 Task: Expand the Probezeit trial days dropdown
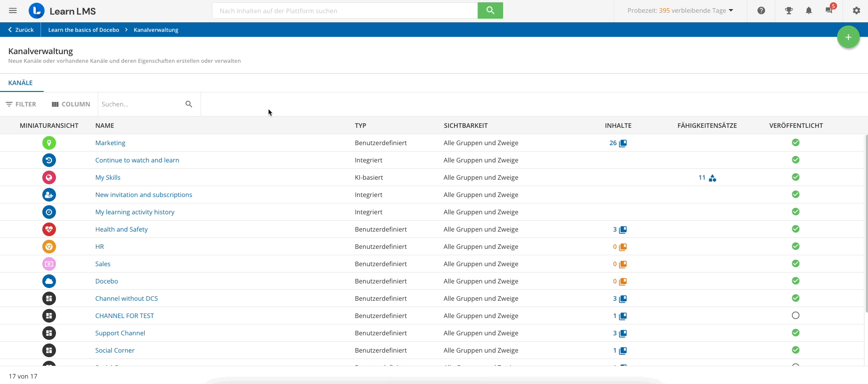pos(681,10)
